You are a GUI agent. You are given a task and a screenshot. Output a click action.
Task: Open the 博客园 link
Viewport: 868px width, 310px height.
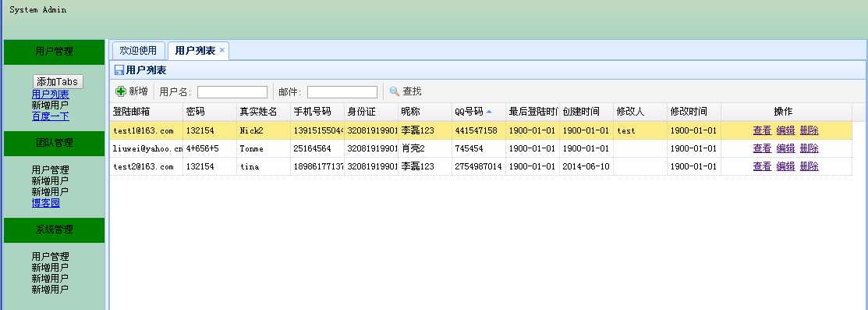pyautogui.click(x=46, y=203)
